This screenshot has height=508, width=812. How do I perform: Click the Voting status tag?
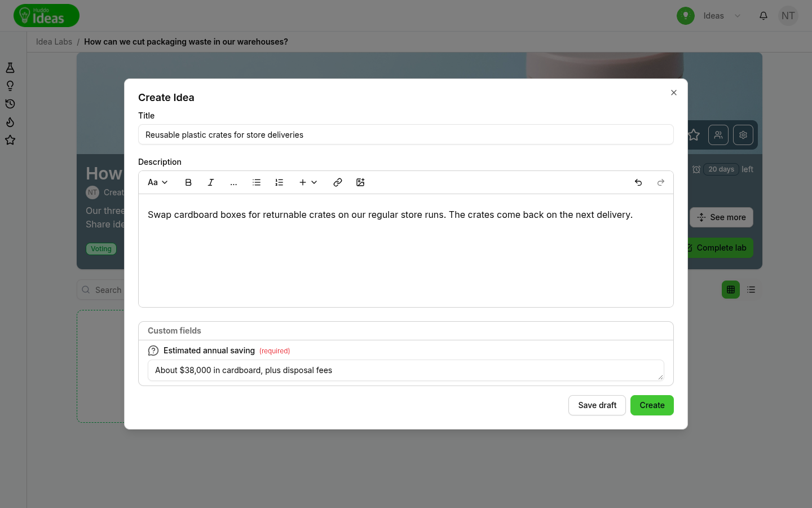point(101,249)
